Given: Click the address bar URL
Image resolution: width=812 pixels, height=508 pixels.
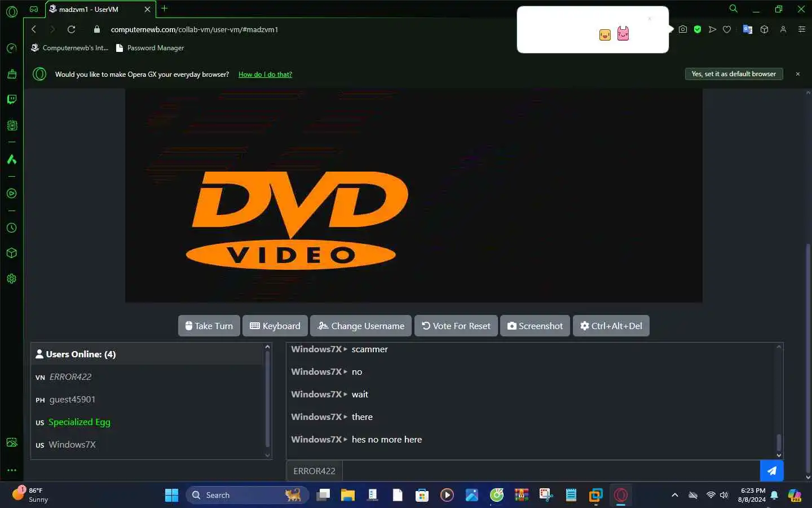Looking at the screenshot, I should 195,29.
